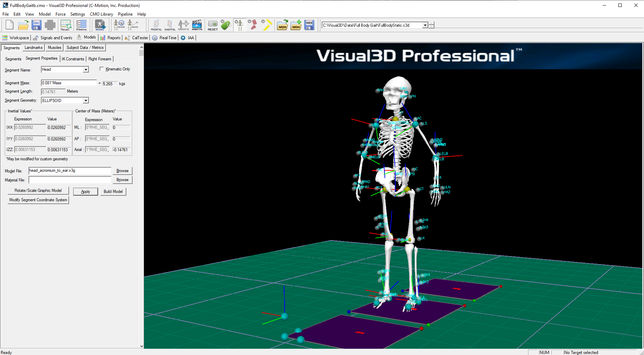
Task: Click the left panel vertical scrollbar
Action: 141,196
